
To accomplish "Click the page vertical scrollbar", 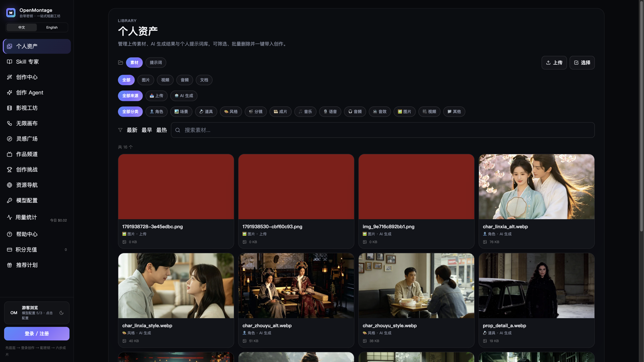I will click(642, 117).
